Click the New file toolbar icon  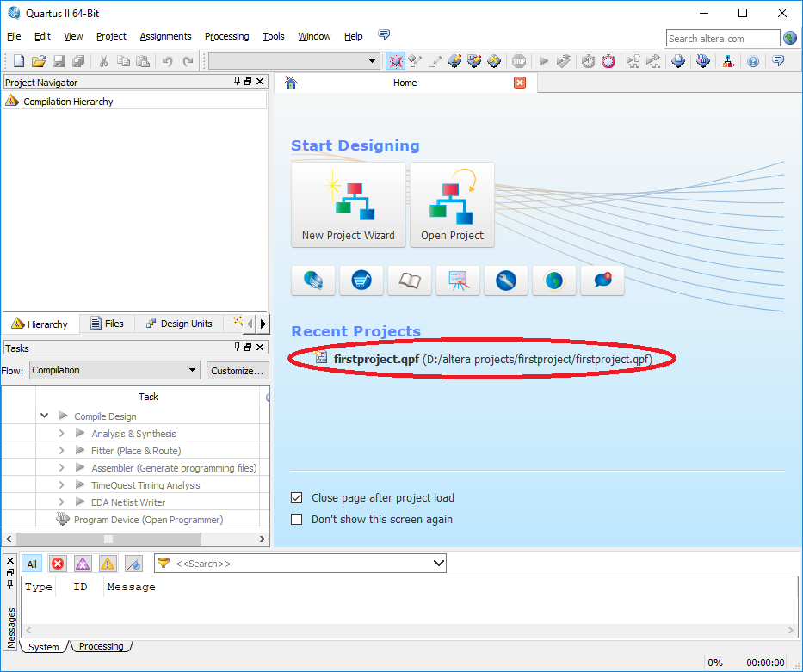18,61
